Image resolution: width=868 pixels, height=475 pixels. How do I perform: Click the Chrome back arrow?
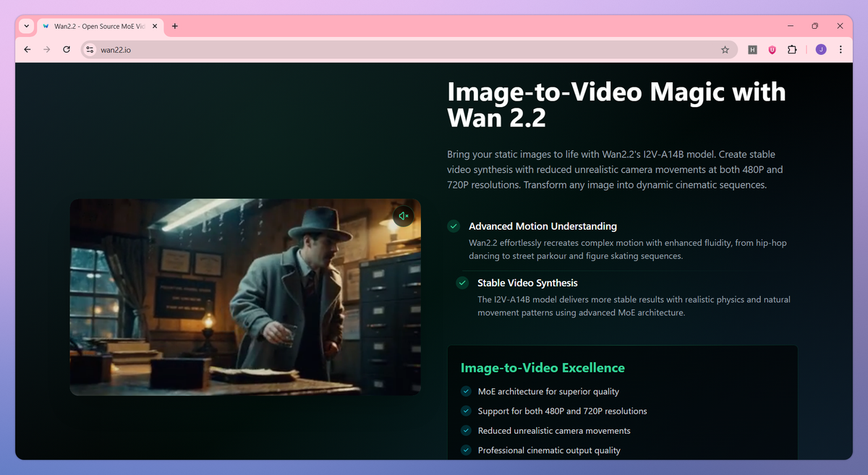27,50
